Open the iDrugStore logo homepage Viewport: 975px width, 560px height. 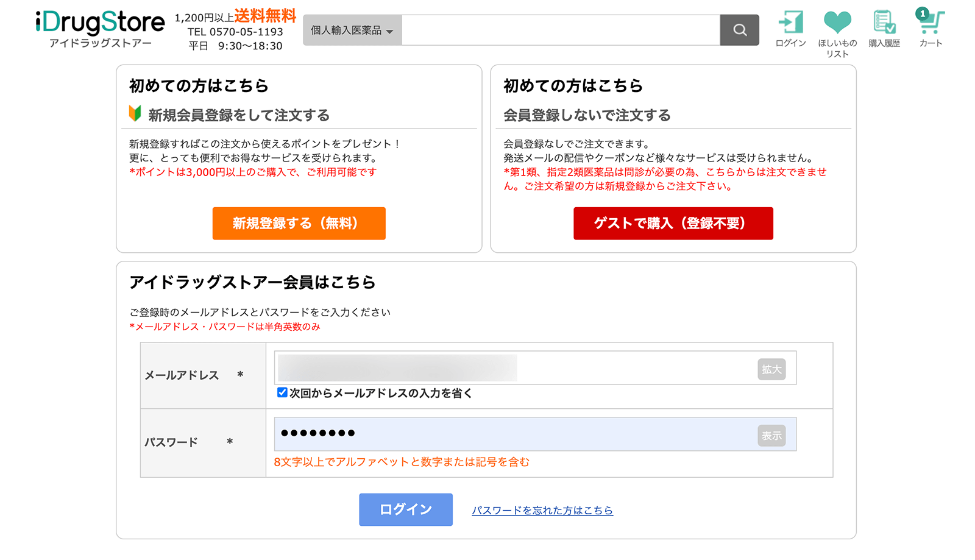tap(101, 29)
